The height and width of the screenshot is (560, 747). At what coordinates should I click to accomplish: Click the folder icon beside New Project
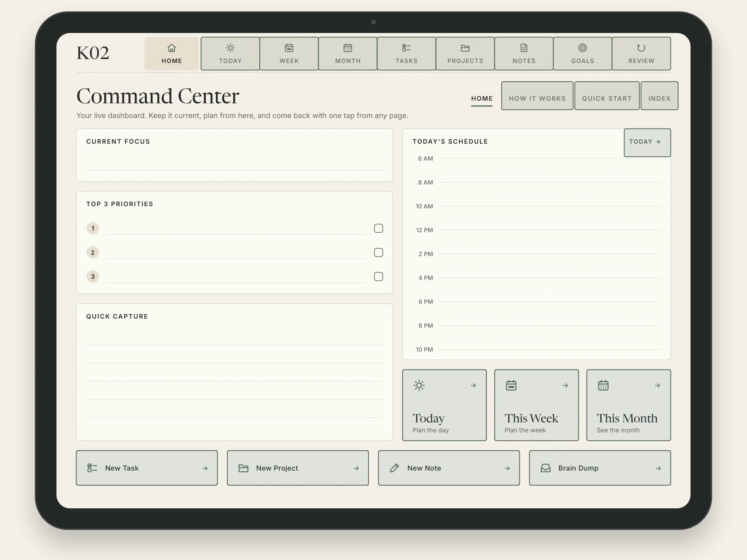[x=244, y=468]
